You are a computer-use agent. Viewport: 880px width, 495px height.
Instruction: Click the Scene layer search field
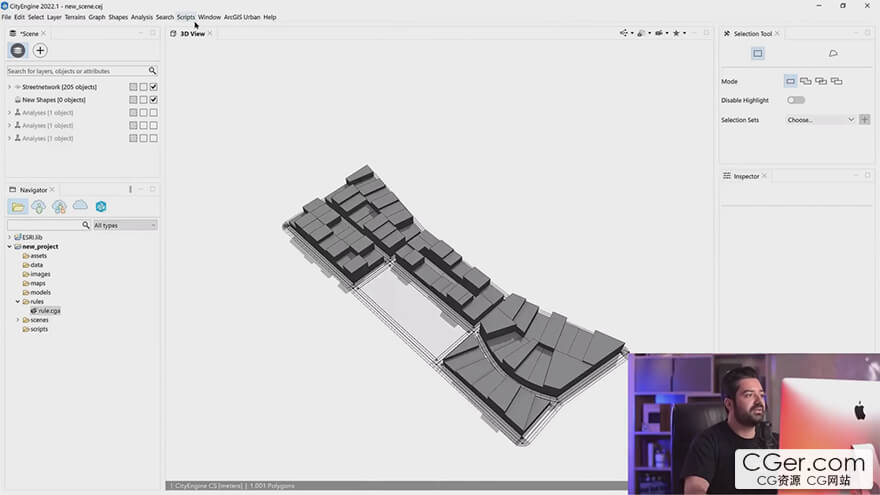pyautogui.click(x=76, y=71)
